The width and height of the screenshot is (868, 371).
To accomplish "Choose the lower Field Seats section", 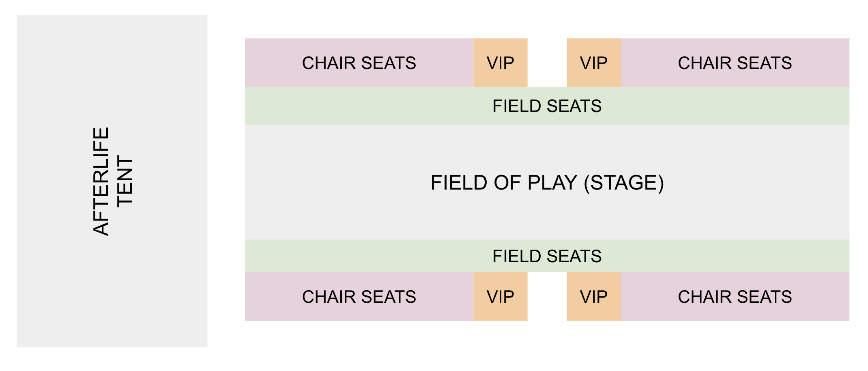I will pyautogui.click(x=547, y=256).
